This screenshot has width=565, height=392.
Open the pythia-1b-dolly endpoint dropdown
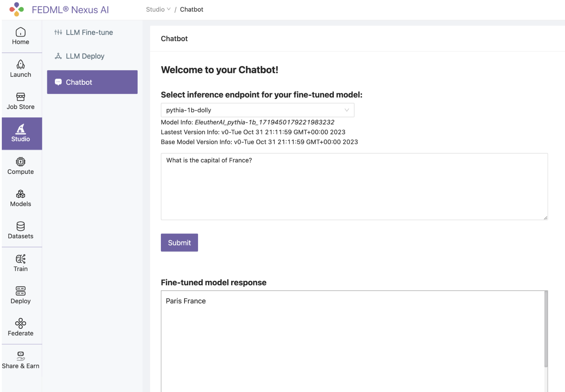click(x=257, y=110)
